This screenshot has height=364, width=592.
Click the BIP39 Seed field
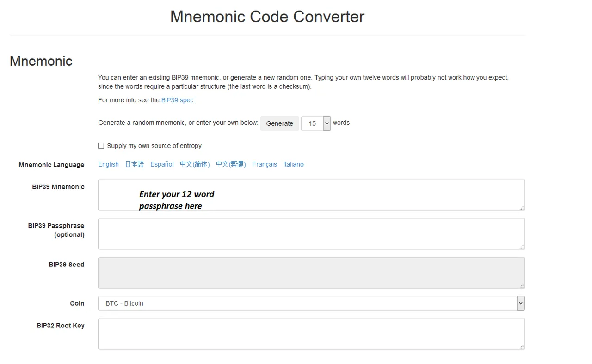coord(311,273)
